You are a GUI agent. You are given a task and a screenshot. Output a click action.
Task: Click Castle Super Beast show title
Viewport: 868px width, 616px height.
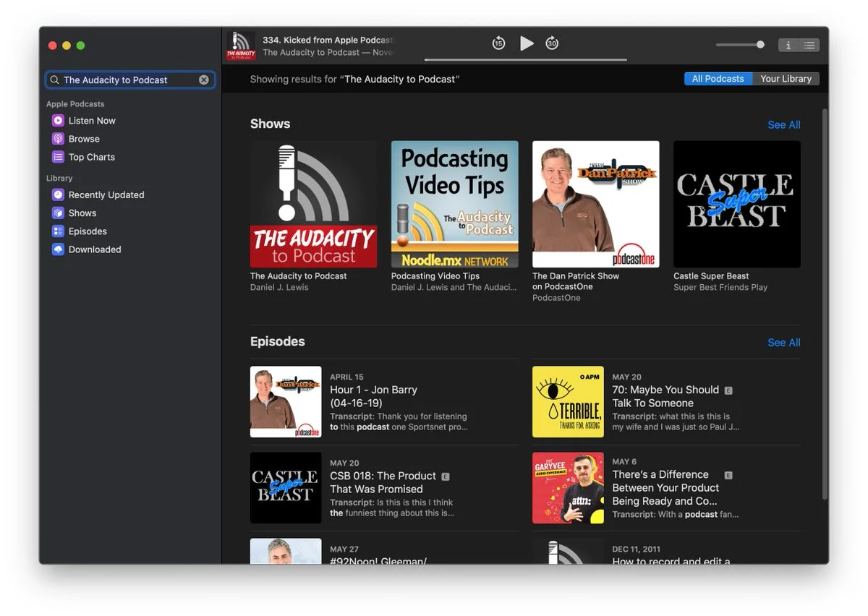click(711, 276)
